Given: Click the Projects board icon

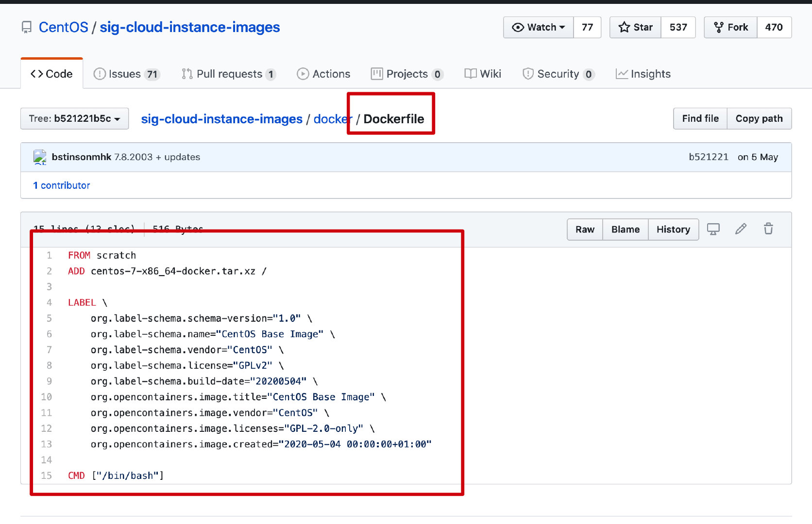Looking at the screenshot, I should pyautogui.click(x=377, y=74).
